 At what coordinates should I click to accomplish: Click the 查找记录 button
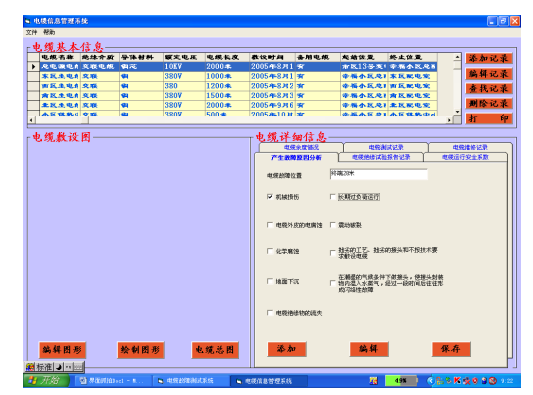(488, 89)
